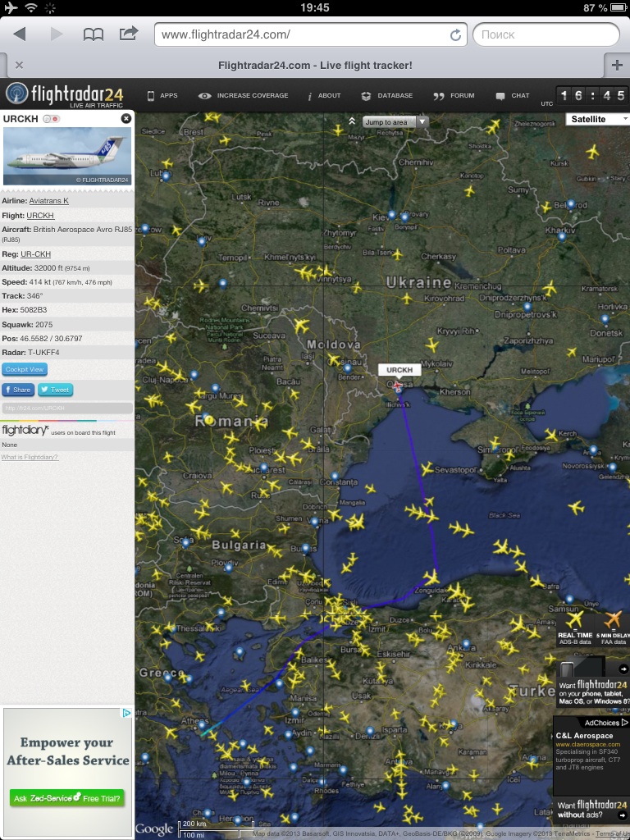
Task: Reload the page with the refresh icon
Action: [x=455, y=34]
